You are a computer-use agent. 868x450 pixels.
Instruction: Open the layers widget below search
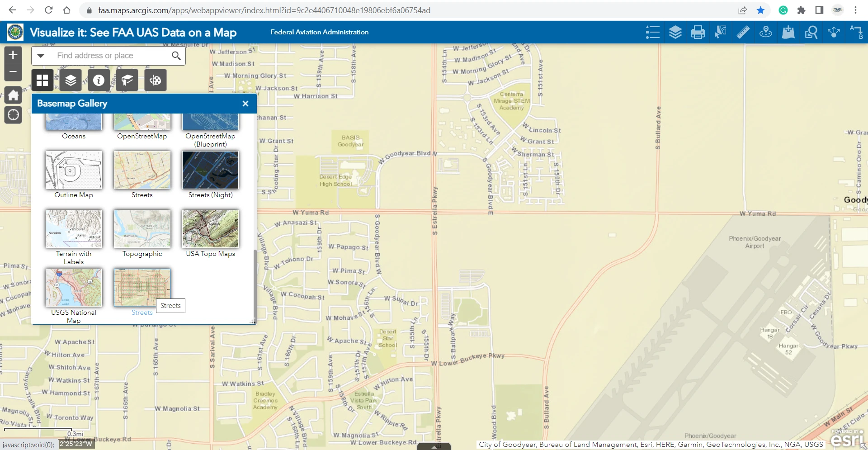(71, 81)
